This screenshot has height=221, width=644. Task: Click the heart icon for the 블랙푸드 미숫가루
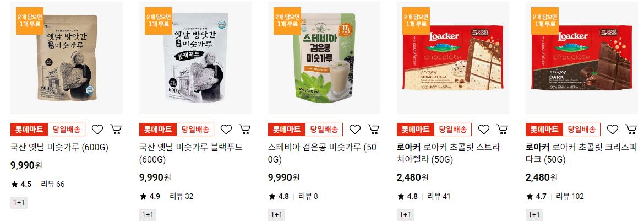[226, 130]
